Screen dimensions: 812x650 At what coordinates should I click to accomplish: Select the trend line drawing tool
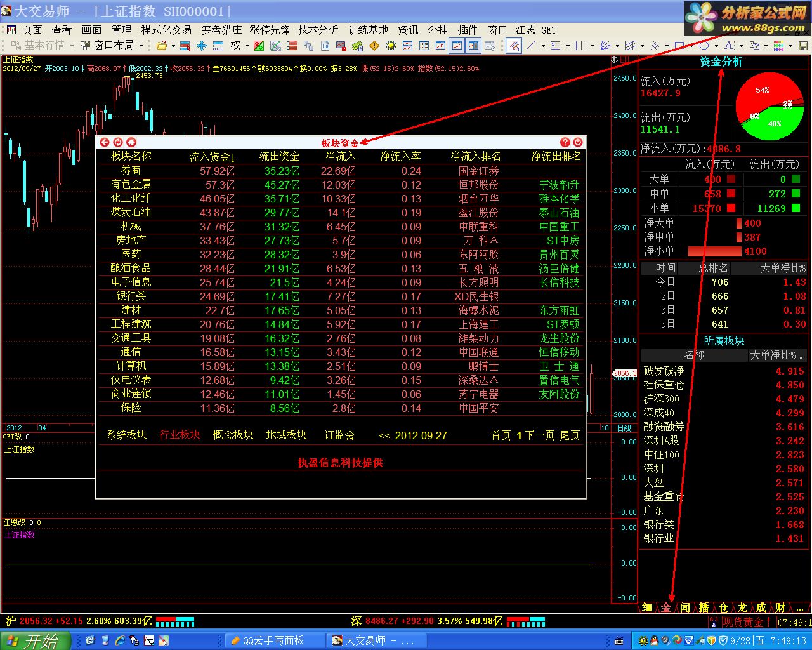[x=532, y=46]
